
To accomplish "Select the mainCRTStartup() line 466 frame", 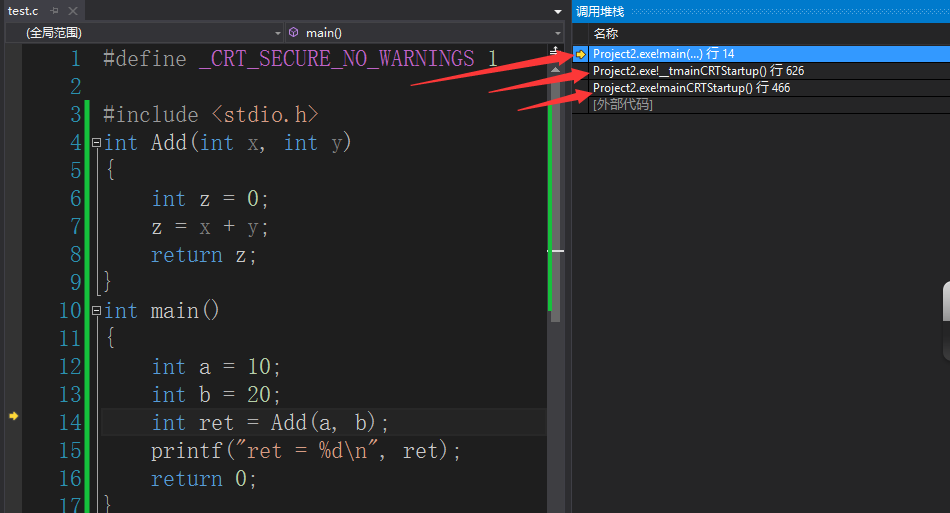I will coord(691,88).
